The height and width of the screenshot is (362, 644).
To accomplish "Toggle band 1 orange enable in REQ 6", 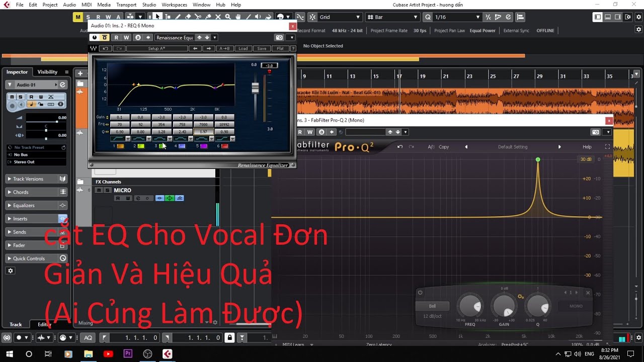I will pos(120,146).
